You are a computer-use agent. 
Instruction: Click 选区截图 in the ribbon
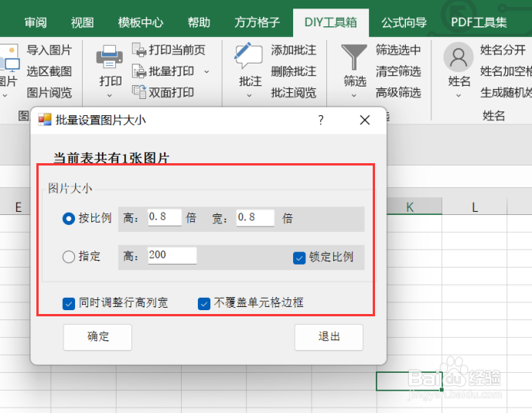[x=49, y=71]
